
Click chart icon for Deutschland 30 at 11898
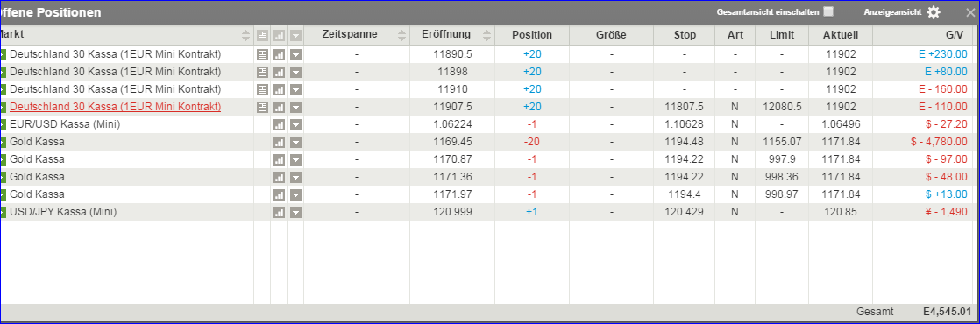(279, 73)
